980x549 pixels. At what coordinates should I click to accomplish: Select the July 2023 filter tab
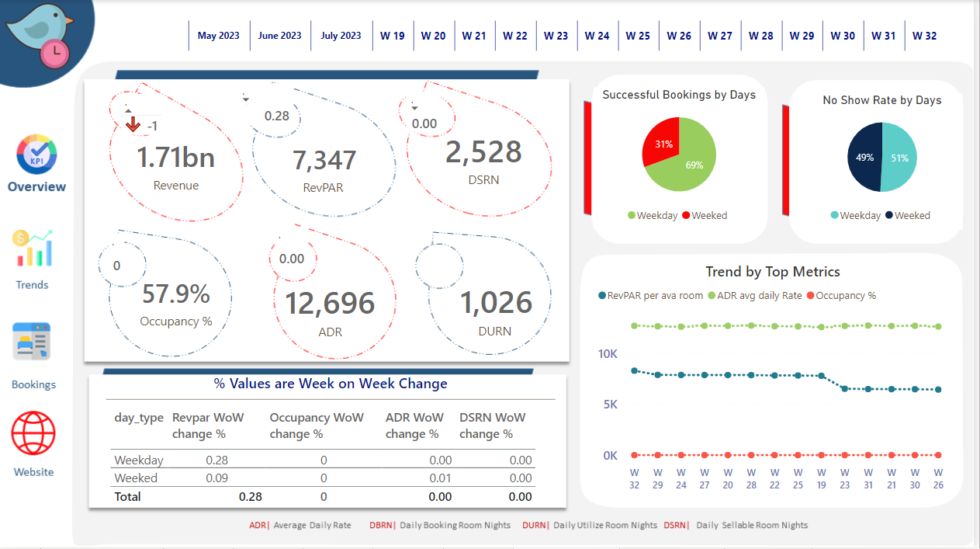tap(341, 35)
